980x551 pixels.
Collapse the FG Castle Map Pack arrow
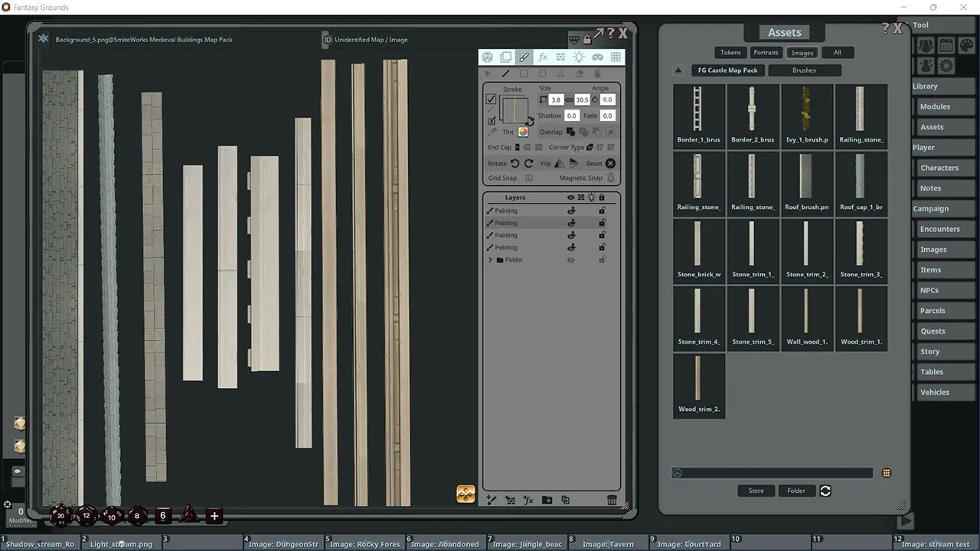coord(678,70)
